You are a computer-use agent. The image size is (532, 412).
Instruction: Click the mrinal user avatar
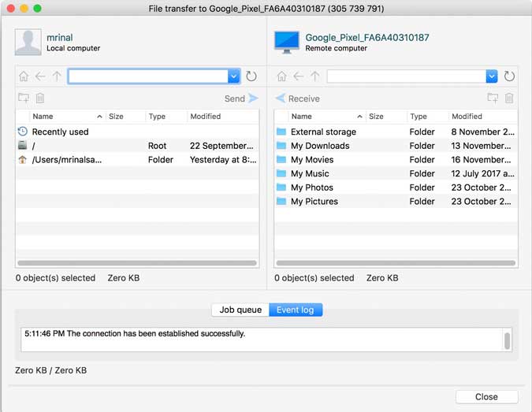[28, 42]
